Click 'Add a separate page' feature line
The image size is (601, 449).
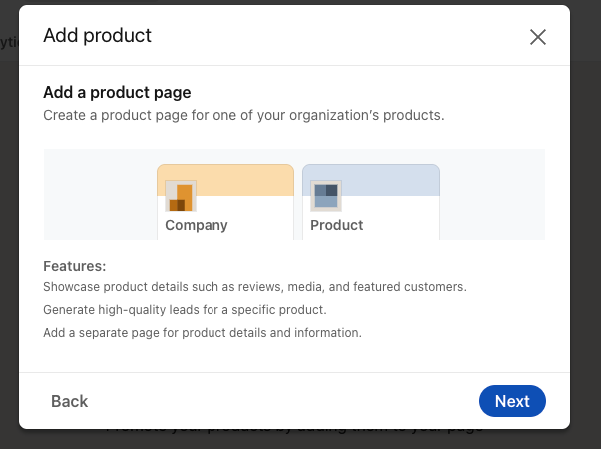click(x=202, y=333)
